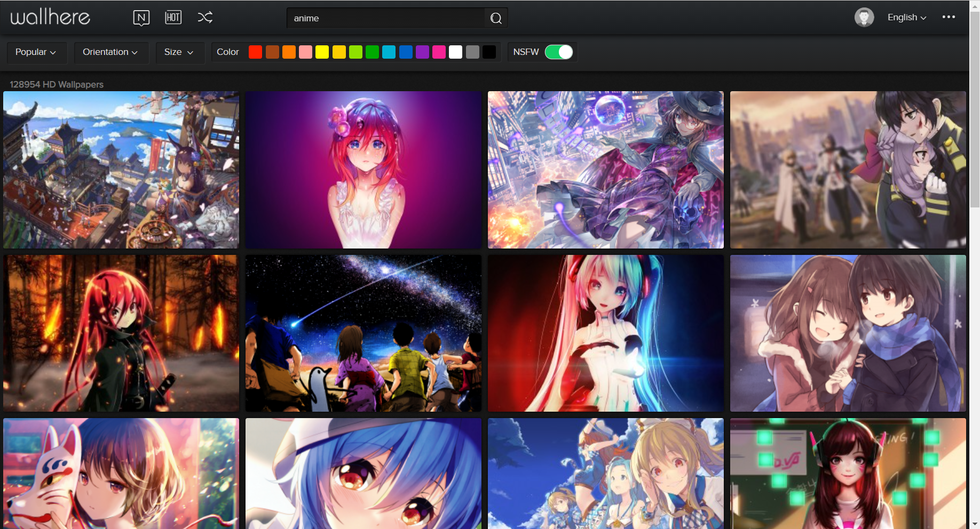The width and height of the screenshot is (980, 529).
Task: Filter by orange color swatch
Action: coord(289,52)
